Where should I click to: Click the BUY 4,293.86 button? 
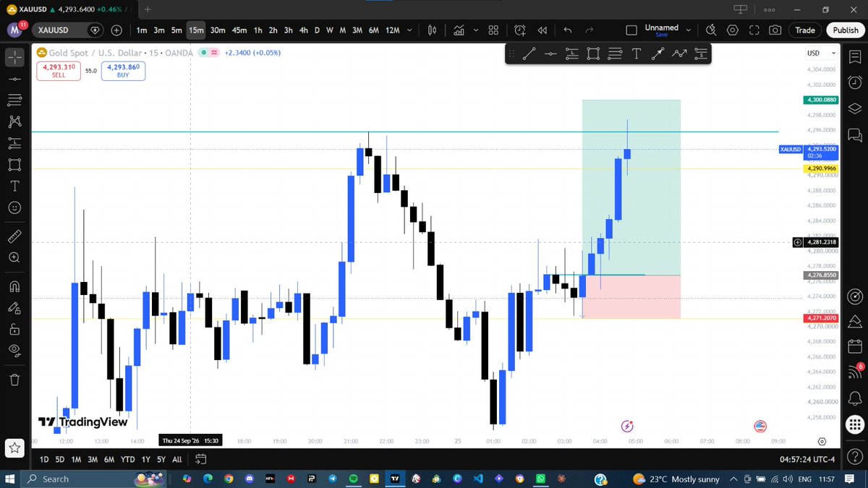(123, 71)
